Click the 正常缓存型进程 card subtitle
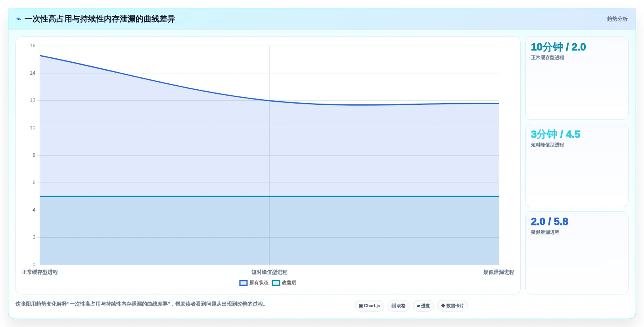The height and width of the screenshot is (327, 644). tap(547, 58)
